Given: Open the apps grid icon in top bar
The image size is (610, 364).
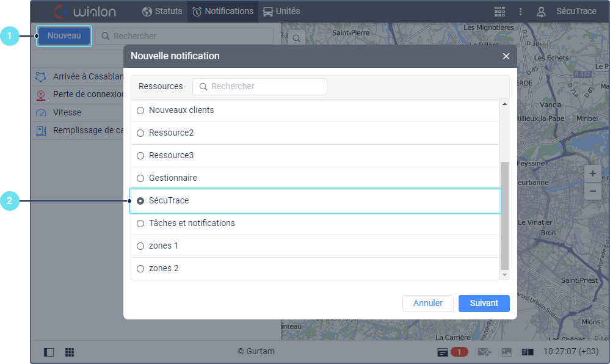Looking at the screenshot, I should [x=499, y=12].
